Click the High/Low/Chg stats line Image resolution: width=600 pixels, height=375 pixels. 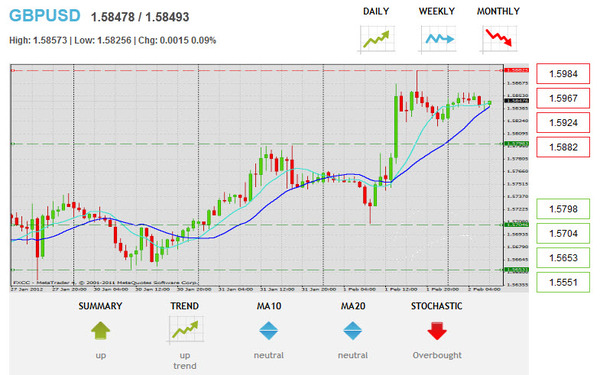pyautogui.click(x=112, y=40)
